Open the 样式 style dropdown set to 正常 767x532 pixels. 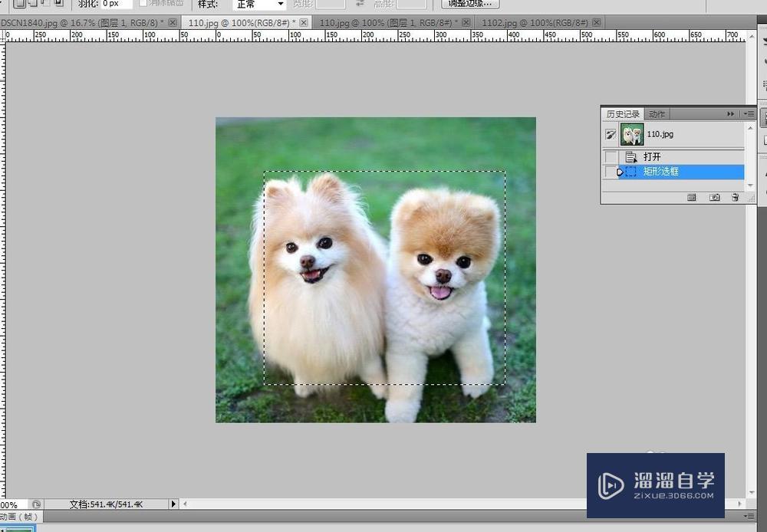[x=259, y=4]
